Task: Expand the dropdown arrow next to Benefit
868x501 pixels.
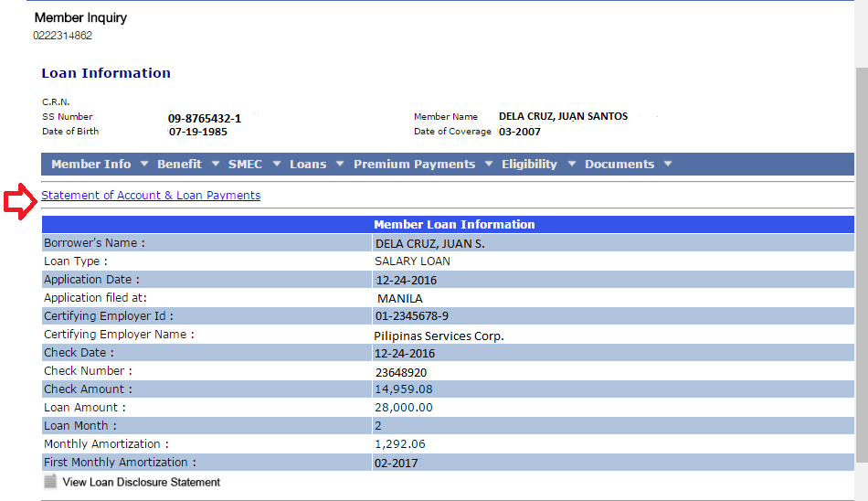Action: pyautogui.click(x=215, y=165)
